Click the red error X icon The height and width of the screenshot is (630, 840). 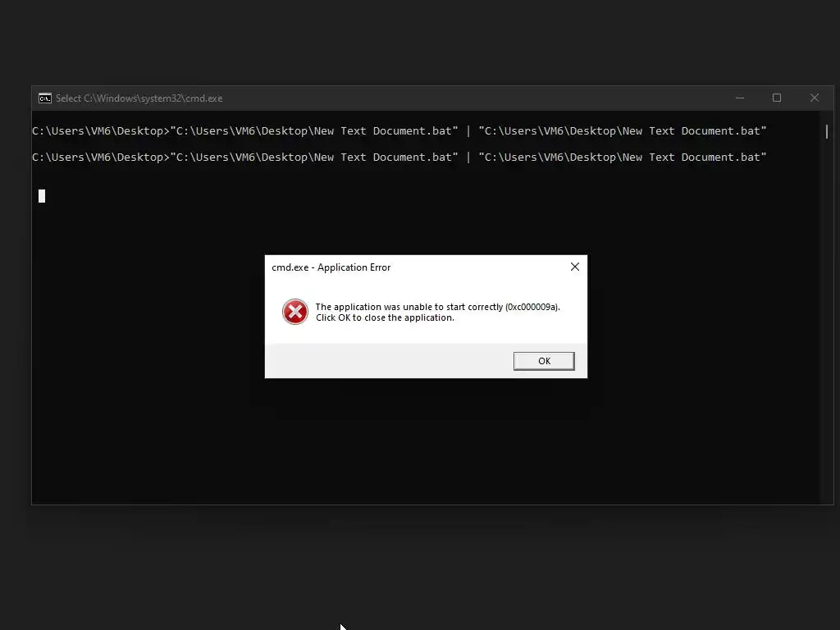[295, 312]
